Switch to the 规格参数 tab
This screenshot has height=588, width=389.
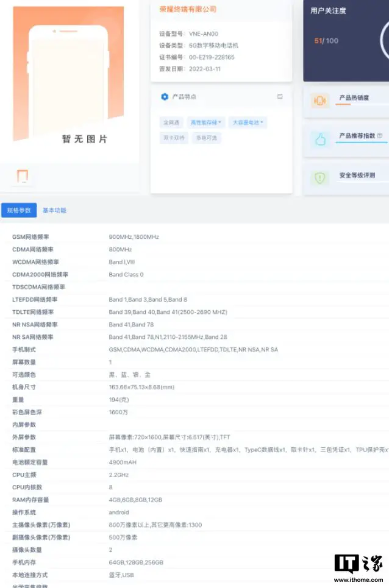point(19,210)
